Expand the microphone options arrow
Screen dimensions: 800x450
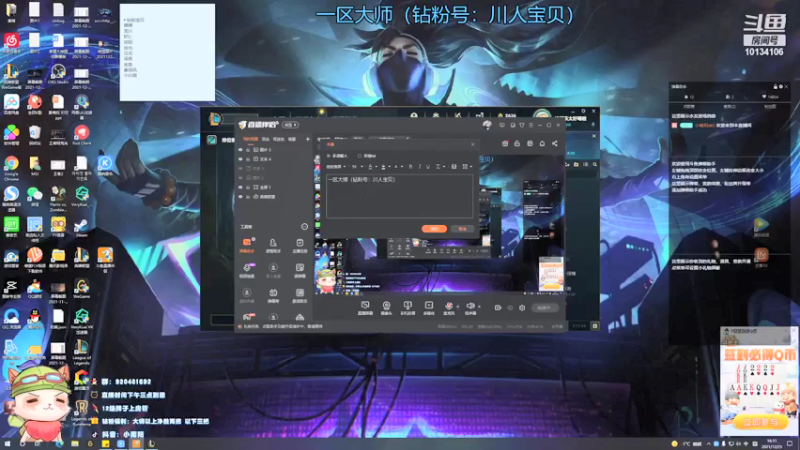[457, 307]
